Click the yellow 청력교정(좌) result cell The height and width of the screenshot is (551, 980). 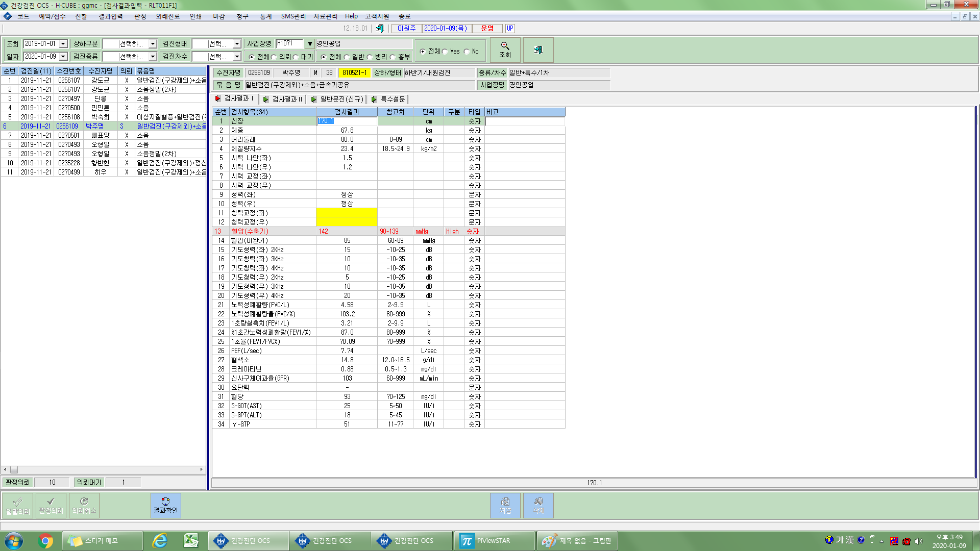(x=347, y=213)
